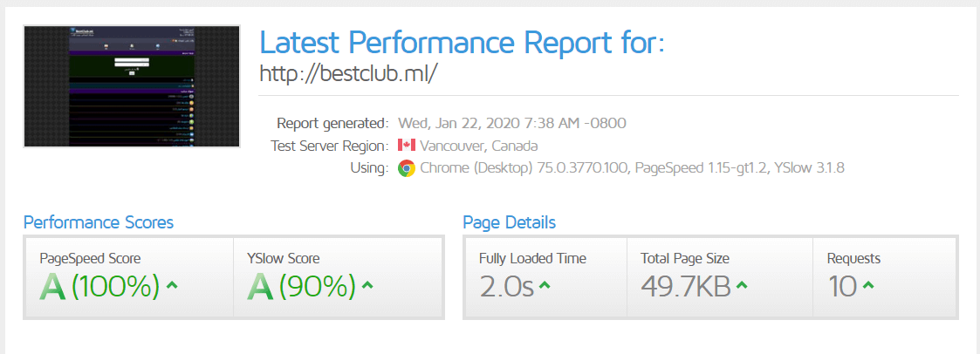The width and height of the screenshot is (980, 354).
Task: Click the Fully Loaded Time label
Action: coord(532,258)
